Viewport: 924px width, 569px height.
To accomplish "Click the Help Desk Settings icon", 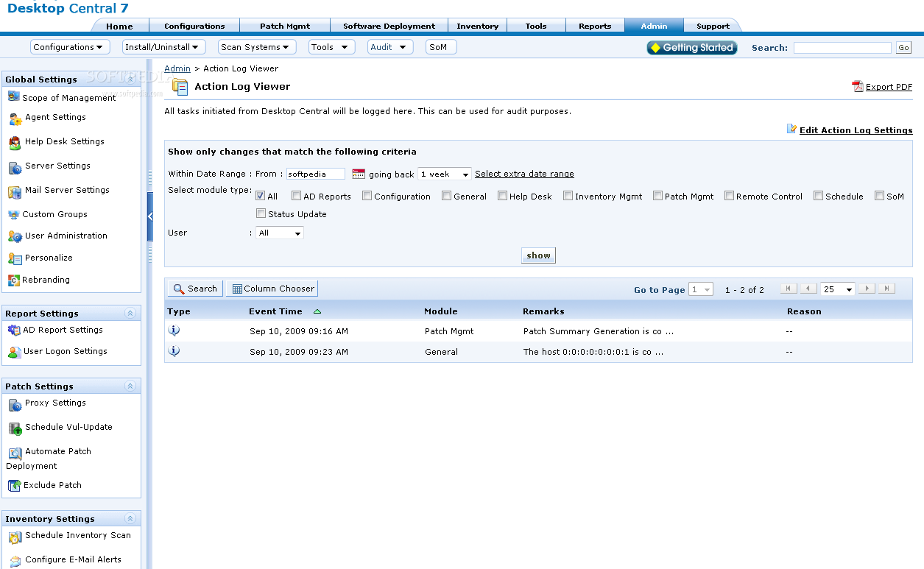I will point(15,143).
